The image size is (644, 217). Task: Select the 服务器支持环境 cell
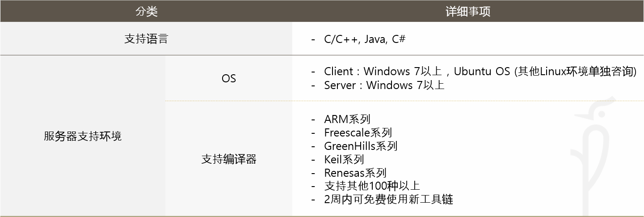(x=83, y=136)
